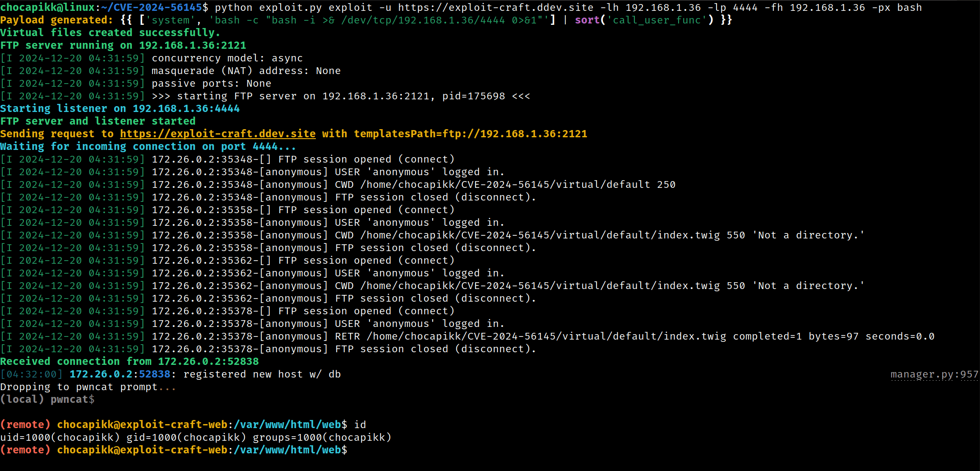Image resolution: width=980 pixels, height=471 pixels.
Task: Click the last '(remote)' prompt input line
Action: pos(174,450)
